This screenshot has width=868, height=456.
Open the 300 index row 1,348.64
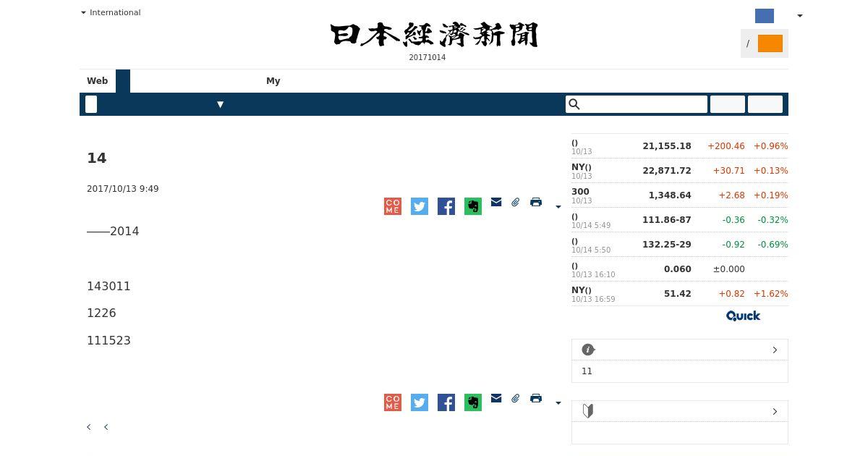[x=680, y=195]
